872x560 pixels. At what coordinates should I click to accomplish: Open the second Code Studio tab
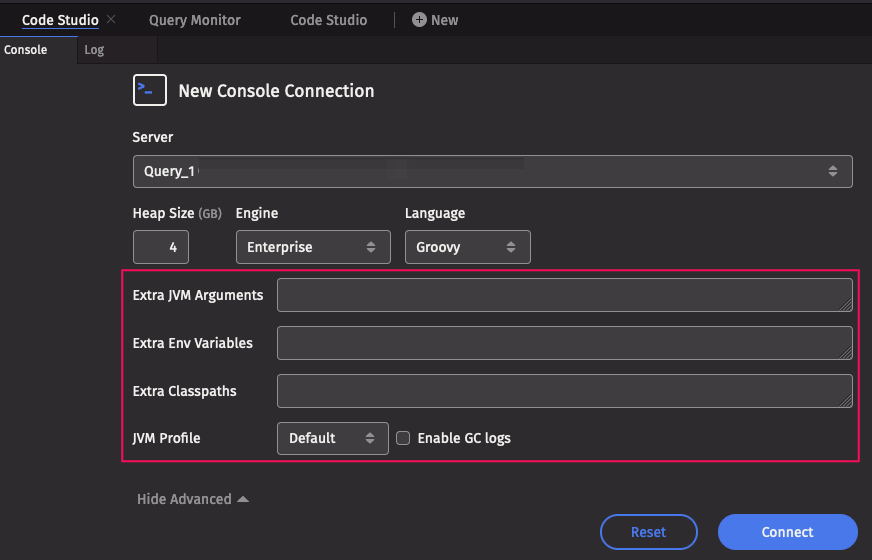point(329,20)
